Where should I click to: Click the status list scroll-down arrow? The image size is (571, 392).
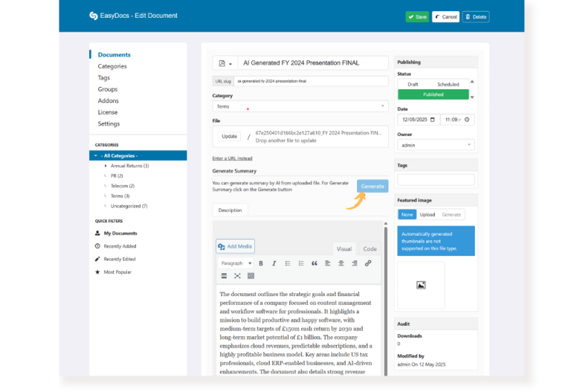click(471, 97)
